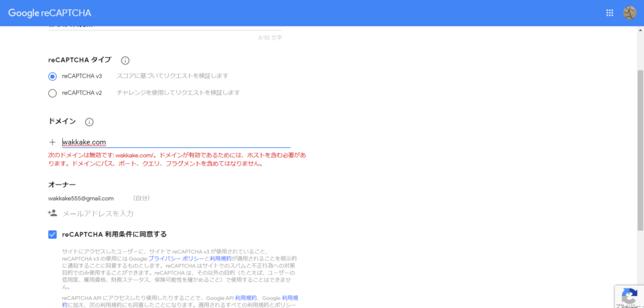The width and height of the screenshot is (644, 308).
Task: Open the プライバシー ポリシー link
Action: pyautogui.click(x=176, y=259)
